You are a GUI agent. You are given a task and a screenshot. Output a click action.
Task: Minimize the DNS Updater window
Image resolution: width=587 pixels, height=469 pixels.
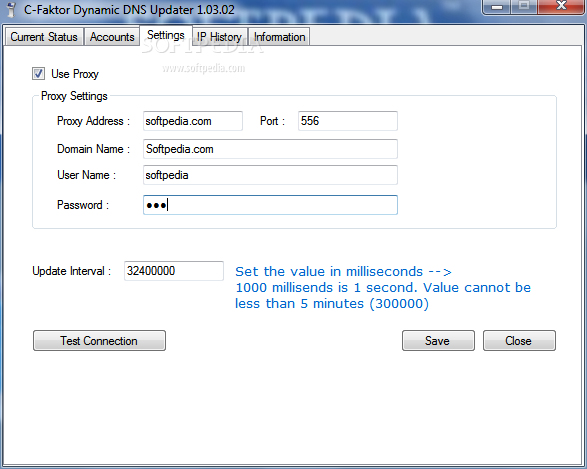pos(497,7)
